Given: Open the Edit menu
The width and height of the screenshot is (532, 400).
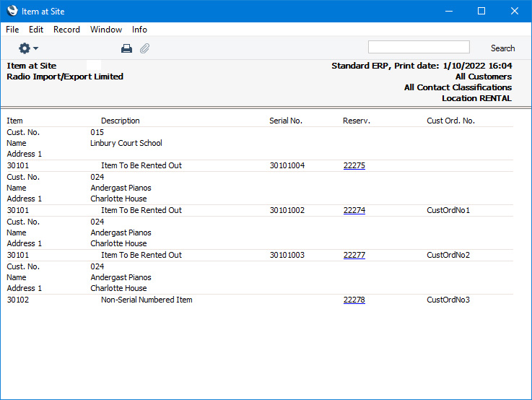Looking at the screenshot, I should (x=36, y=30).
